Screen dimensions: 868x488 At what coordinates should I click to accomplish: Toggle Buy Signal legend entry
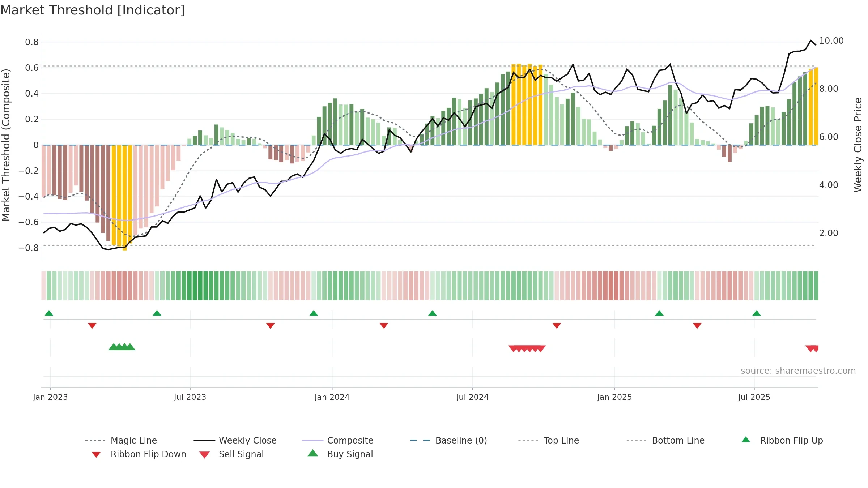click(x=340, y=454)
